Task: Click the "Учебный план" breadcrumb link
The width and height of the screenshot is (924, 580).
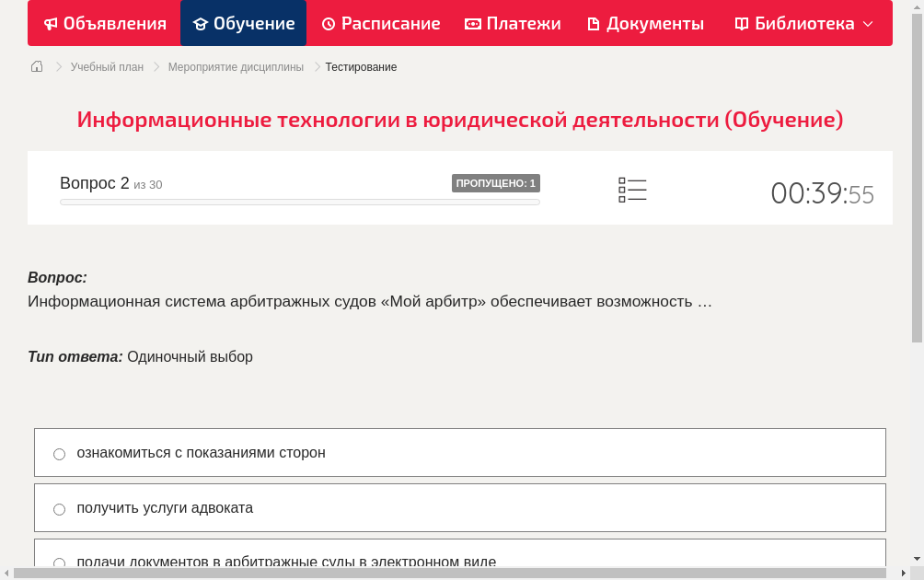Action: click(106, 66)
